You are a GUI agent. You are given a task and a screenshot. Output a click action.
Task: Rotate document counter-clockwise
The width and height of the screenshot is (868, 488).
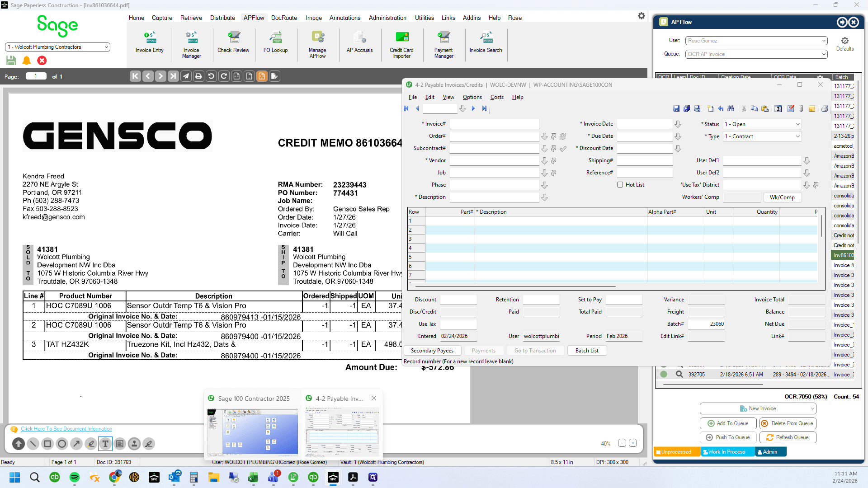coord(211,76)
